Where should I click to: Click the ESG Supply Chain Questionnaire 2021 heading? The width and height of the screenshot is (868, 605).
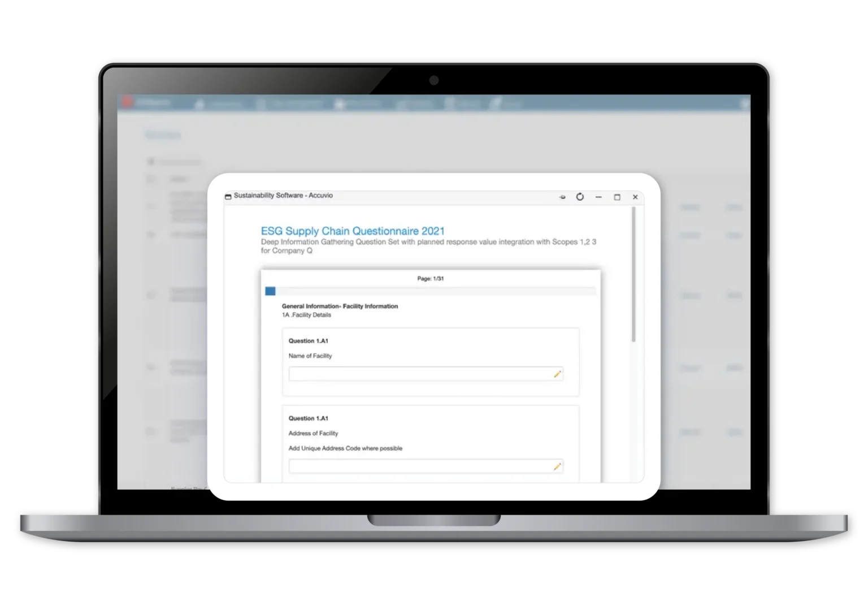coord(353,231)
